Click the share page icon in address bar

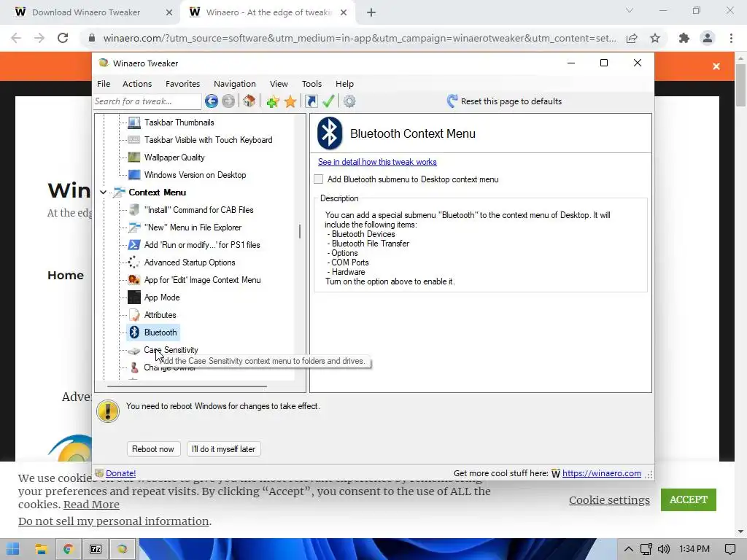(632, 38)
